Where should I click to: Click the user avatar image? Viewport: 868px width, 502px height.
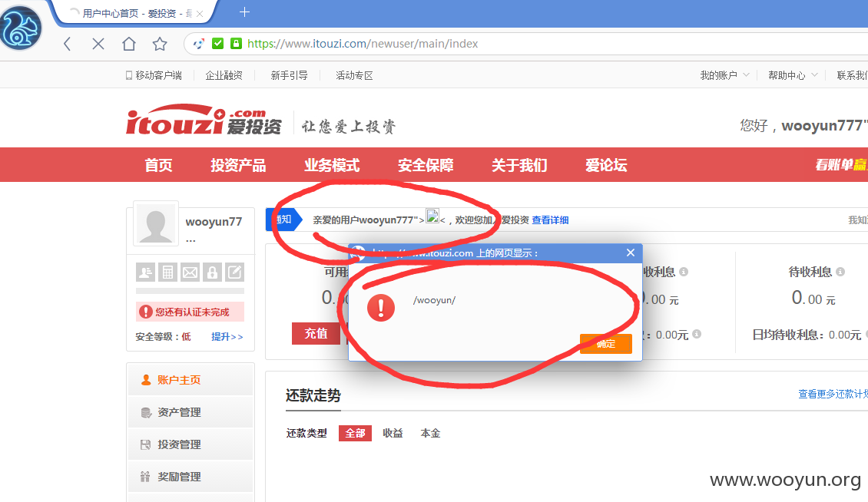pyautogui.click(x=156, y=223)
